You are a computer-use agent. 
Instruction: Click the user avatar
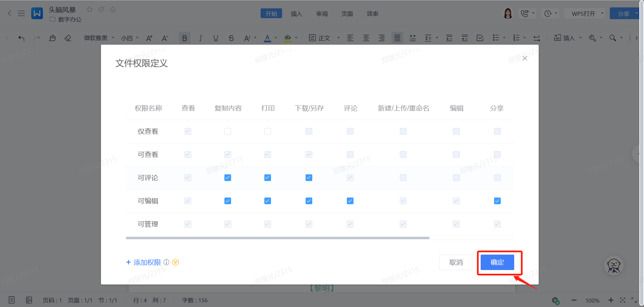click(x=508, y=13)
